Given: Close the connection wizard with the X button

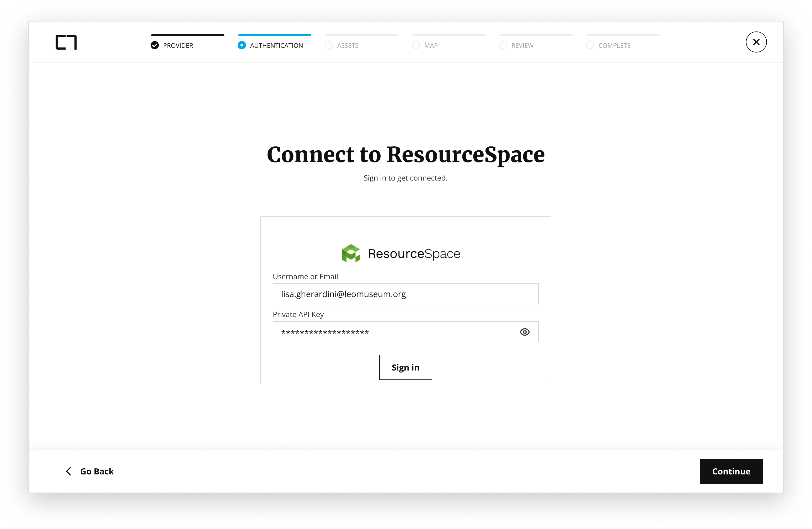Looking at the screenshot, I should click(756, 42).
